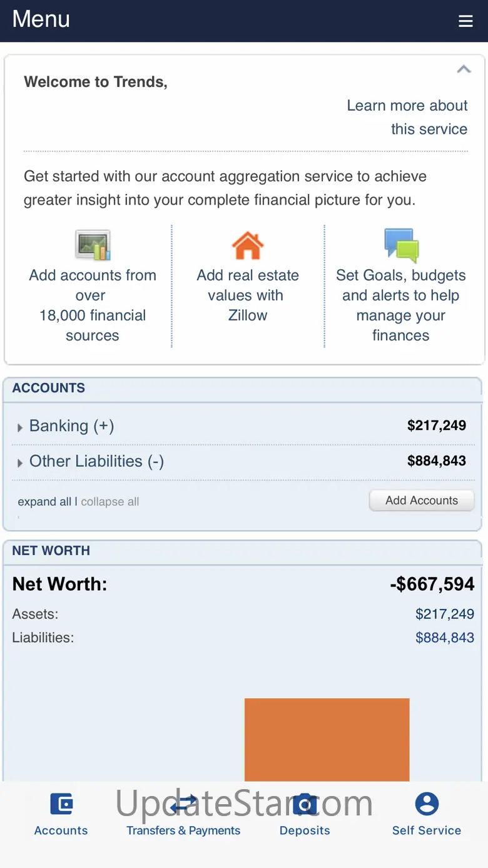Viewport: 488px width, 868px height.
Task: Open the Deposits camera tab
Action: pos(305,813)
